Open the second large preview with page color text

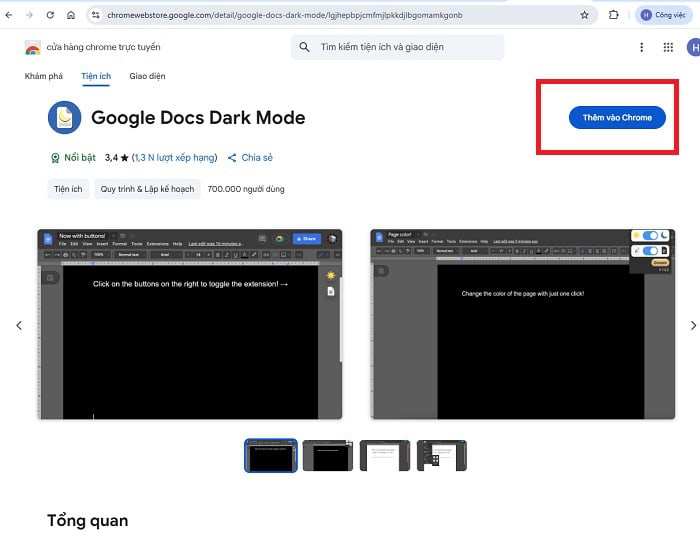523,324
